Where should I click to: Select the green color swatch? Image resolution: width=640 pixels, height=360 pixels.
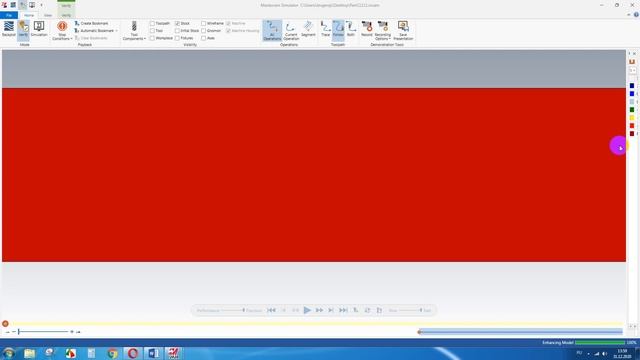coord(632,110)
